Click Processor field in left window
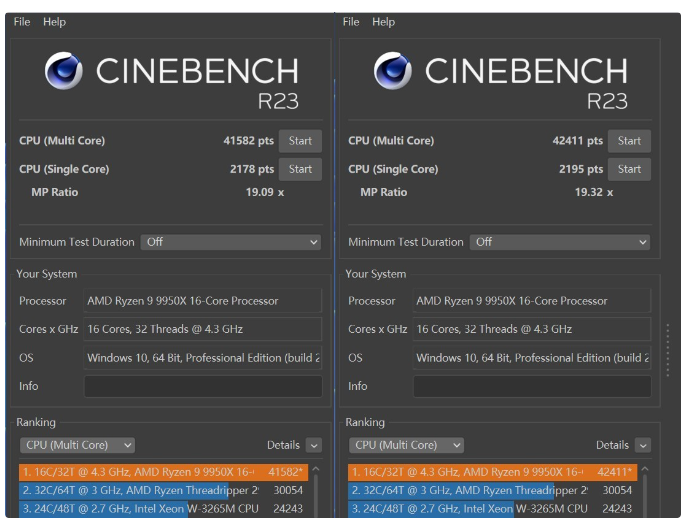The width and height of the screenshot is (690, 530). pyautogui.click(x=203, y=301)
